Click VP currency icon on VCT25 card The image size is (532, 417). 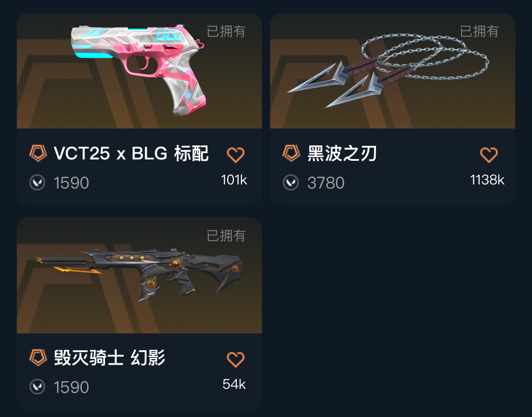(x=37, y=183)
